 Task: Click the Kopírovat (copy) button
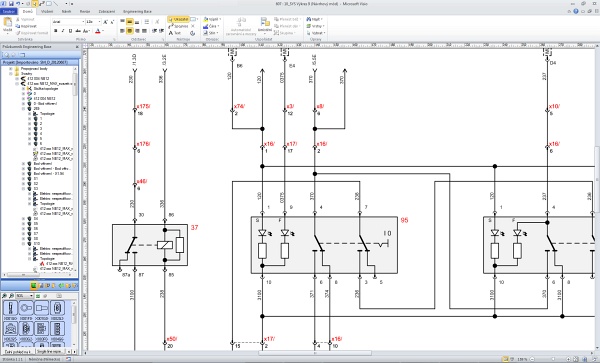pos(26,26)
